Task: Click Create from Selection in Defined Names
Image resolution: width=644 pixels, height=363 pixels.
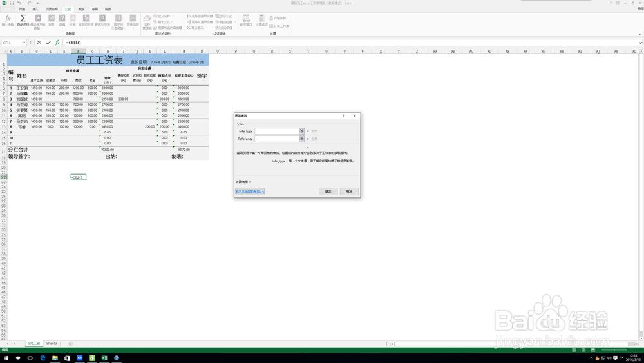Action: pyautogui.click(x=168, y=28)
